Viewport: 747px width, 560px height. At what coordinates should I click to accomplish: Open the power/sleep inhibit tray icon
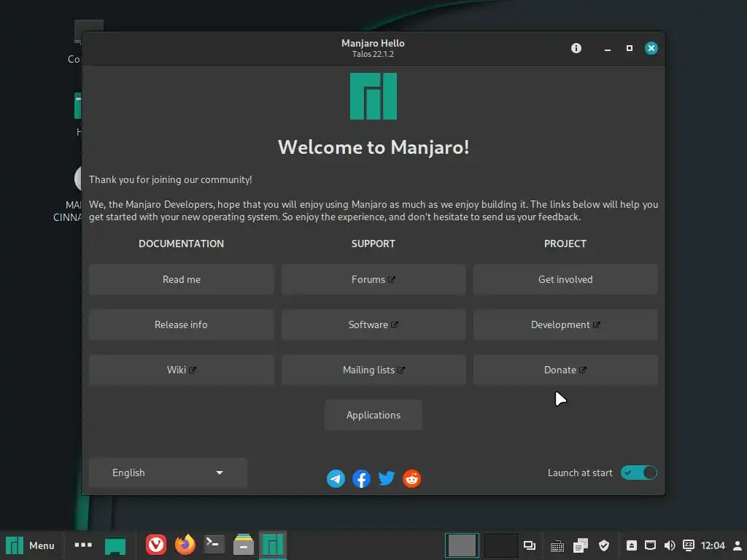(688, 545)
